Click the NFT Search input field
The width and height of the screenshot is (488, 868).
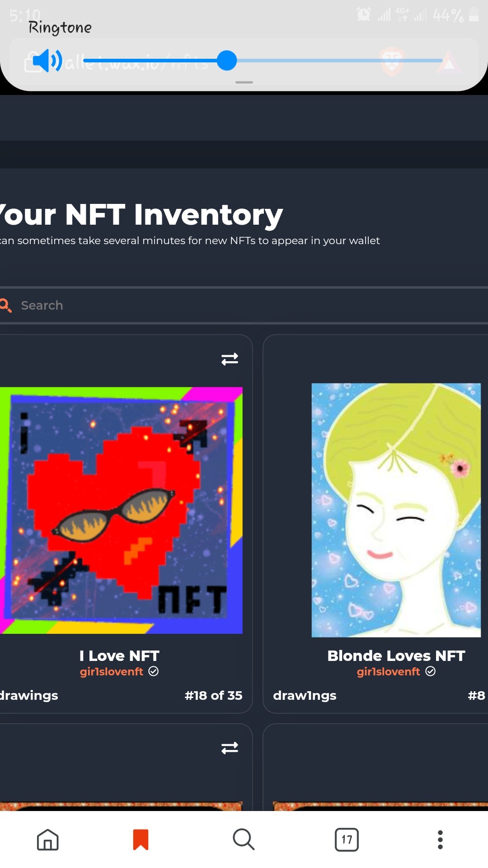click(x=244, y=305)
